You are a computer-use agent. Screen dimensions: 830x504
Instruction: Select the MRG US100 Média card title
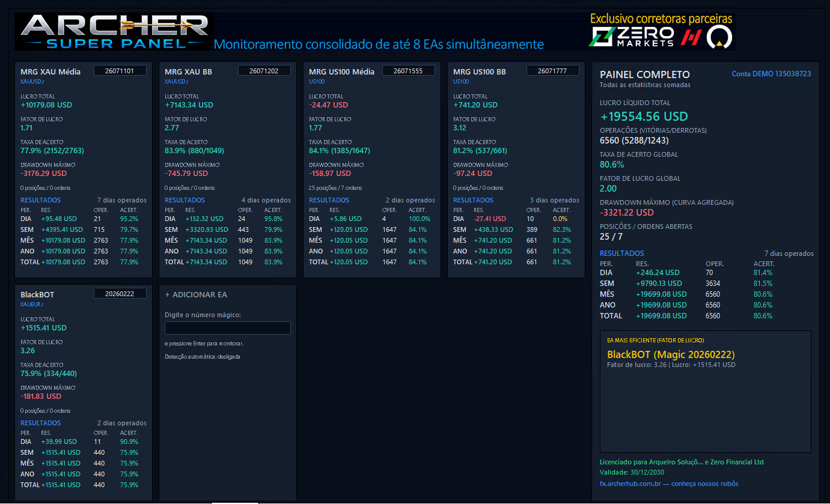pyautogui.click(x=341, y=71)
